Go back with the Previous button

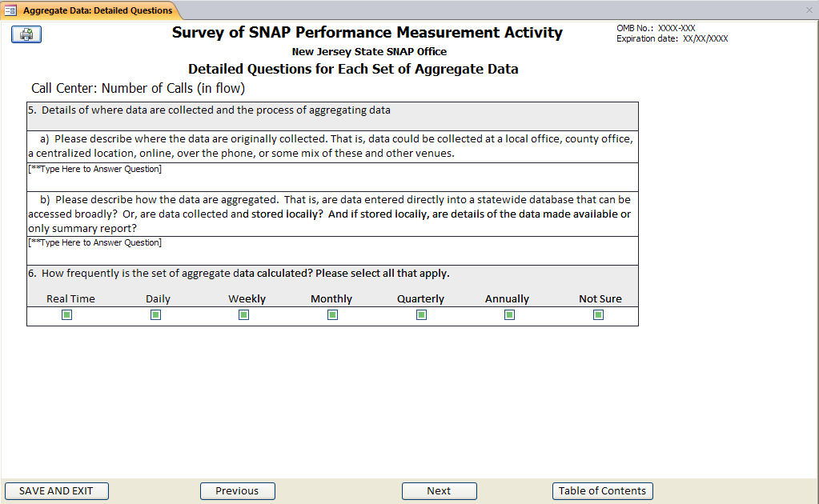coord(237,491)
